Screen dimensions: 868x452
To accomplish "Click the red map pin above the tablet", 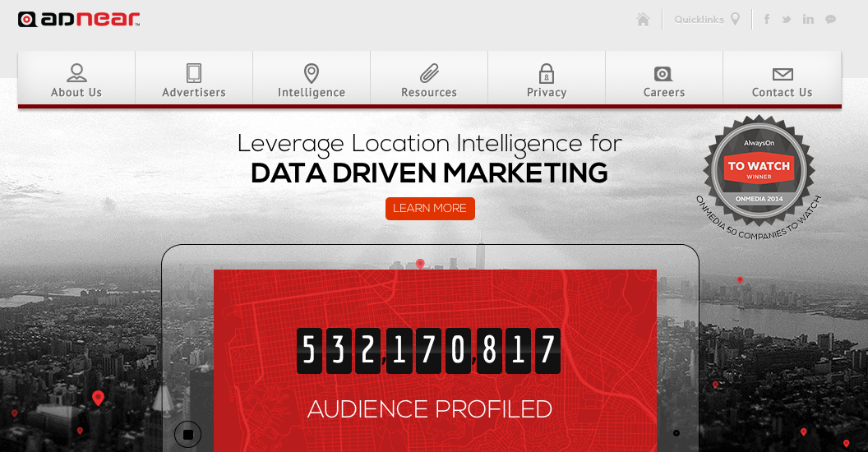I will point(420,264).
